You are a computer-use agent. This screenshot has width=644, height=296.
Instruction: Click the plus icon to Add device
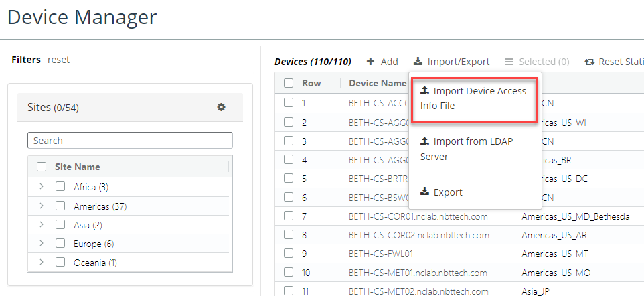click(x=371, y=62)
